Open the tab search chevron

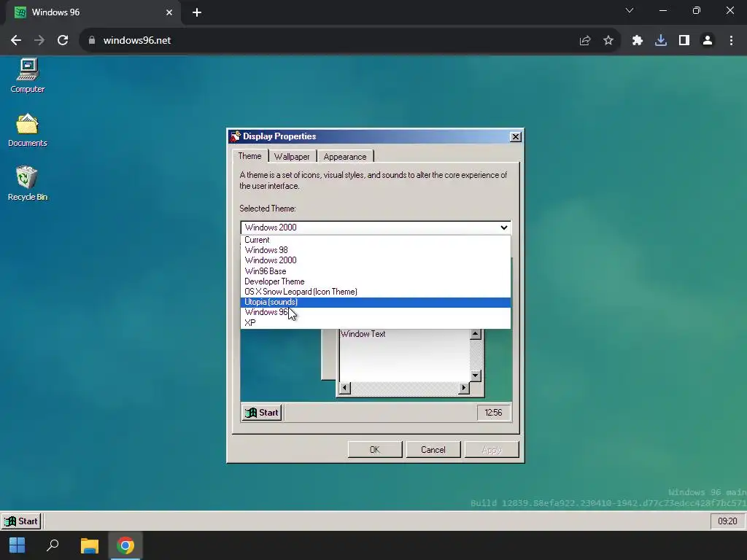[x=630, y=10]
